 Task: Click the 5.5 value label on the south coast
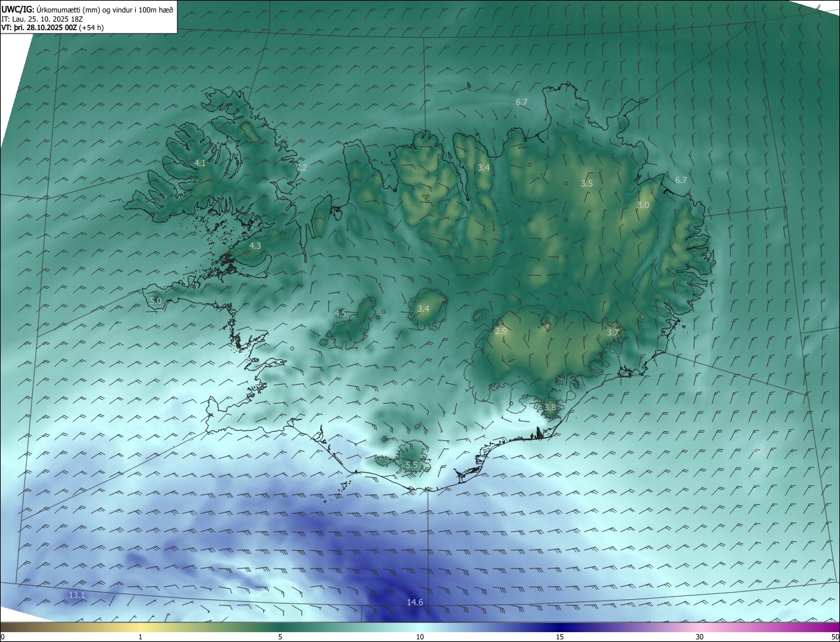tap(411, 465)
